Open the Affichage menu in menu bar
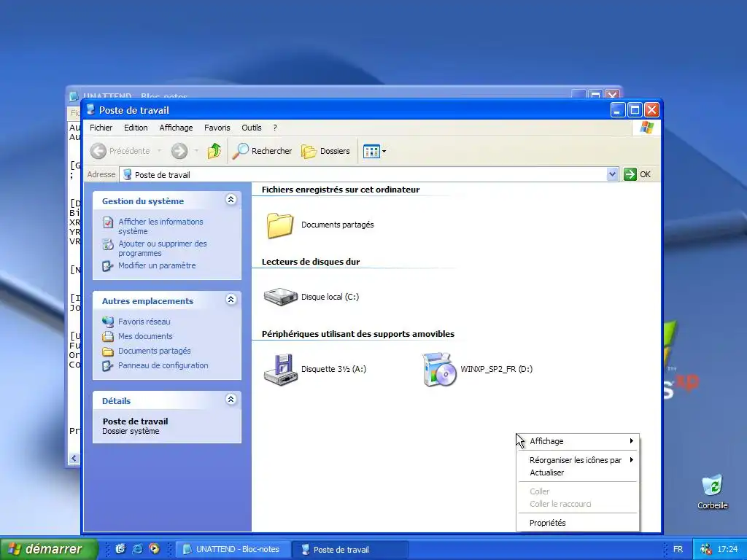Screen dimensions: 747x560 (176, 128)
